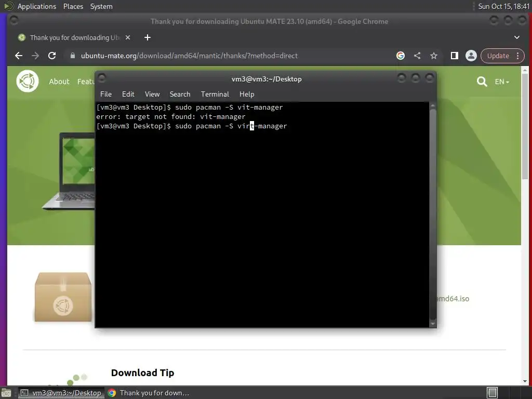Screen dimensions: 532x399
Task: View site security lock info
Action: [x=73, y=56]
